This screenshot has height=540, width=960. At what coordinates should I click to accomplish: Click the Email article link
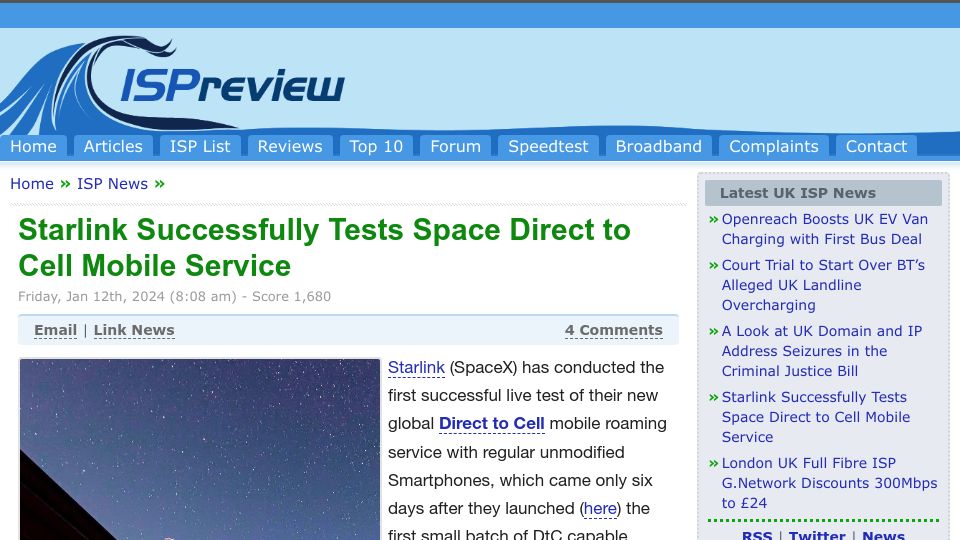(x=56, y=330)
